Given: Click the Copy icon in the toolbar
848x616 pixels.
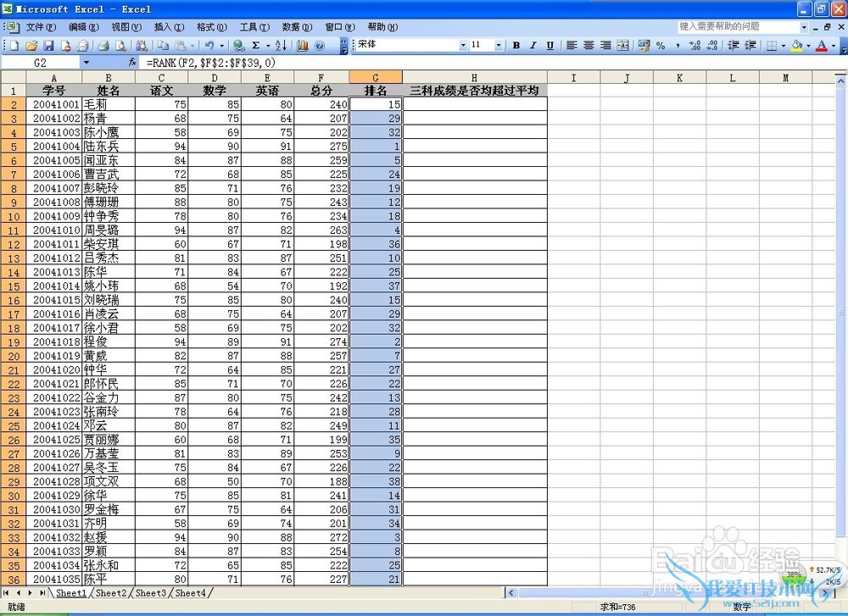Looking at the screenshot, I should click(x=164, y=46).
